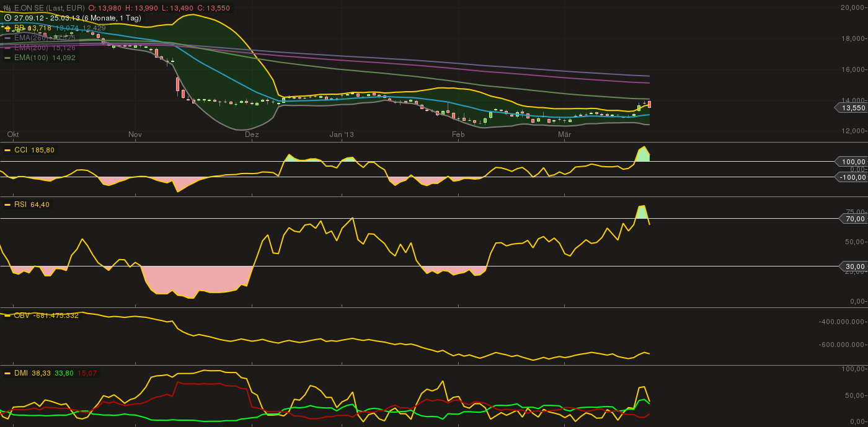Viewport: 868px width, 427px height.
Task: Click the red DMI value 15,07
Action: [x=87, y=373]
